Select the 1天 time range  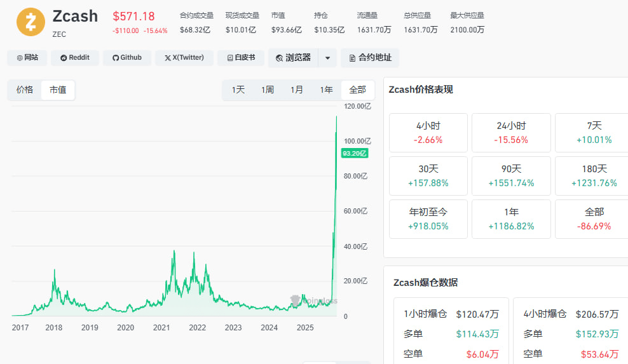pyautogui.click(x=238, y=90)
